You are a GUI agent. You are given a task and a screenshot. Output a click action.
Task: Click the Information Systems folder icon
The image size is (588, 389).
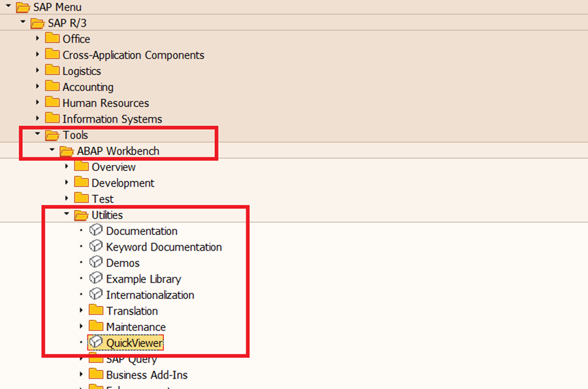pos(52,118)
